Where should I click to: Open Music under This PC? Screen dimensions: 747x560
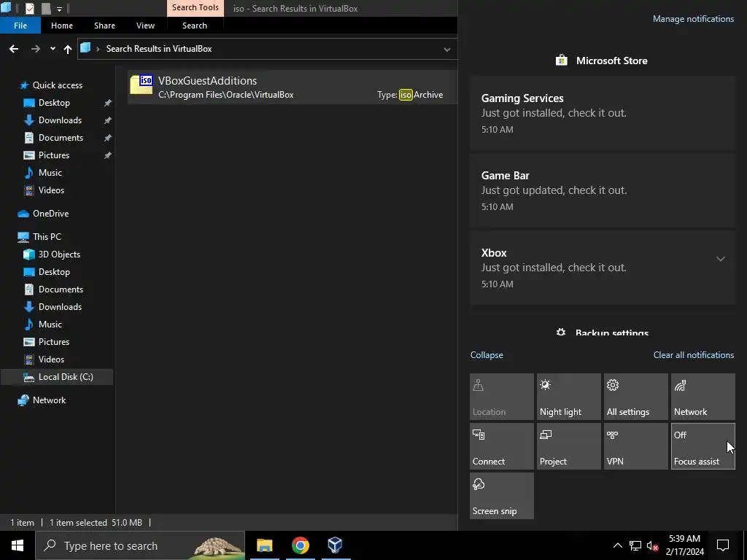pyautogui.click(x=50, y=324)
